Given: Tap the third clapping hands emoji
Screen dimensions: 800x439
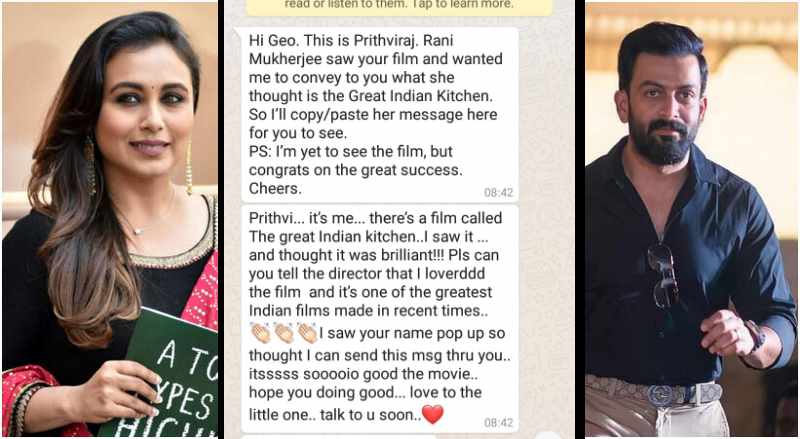Looking at the screenshot, I should pos(307,333).
